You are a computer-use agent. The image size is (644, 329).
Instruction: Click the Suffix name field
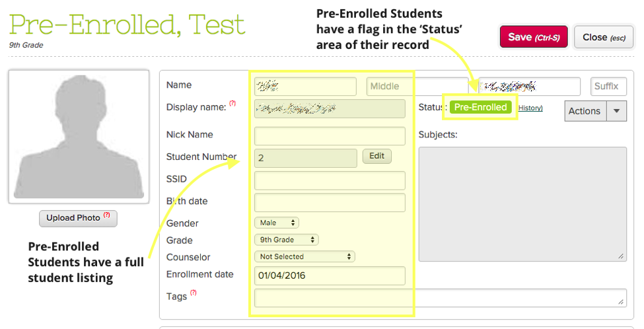click(x=609, y=87)
